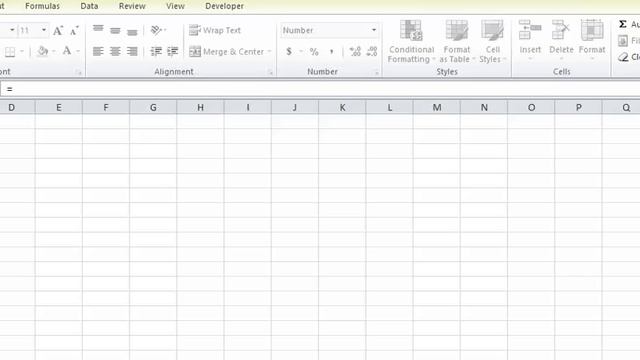
Task: Click the Format cells button
Action: pos(592,40)
